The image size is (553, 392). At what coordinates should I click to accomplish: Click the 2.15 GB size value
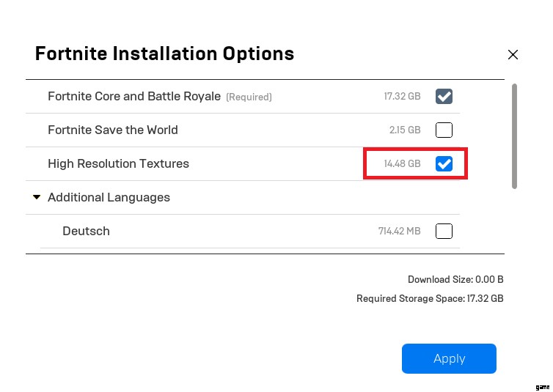click(405, 130)
